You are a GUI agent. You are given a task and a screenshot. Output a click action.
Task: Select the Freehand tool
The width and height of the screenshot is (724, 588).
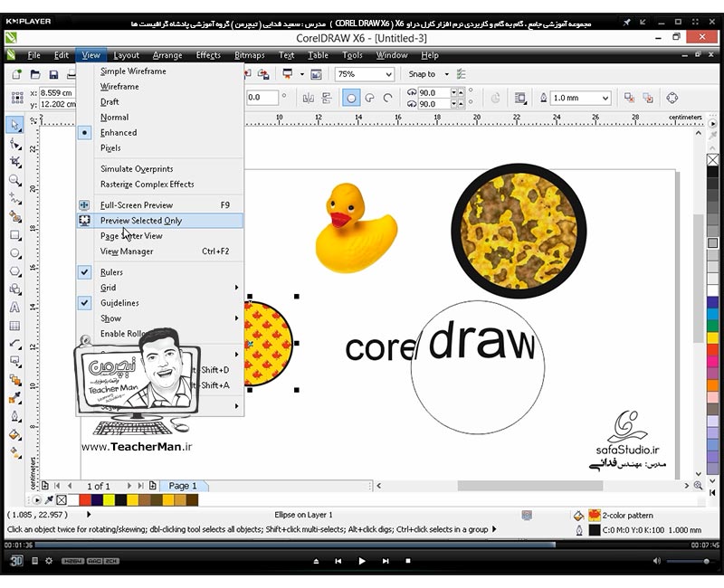coord(15,199)
